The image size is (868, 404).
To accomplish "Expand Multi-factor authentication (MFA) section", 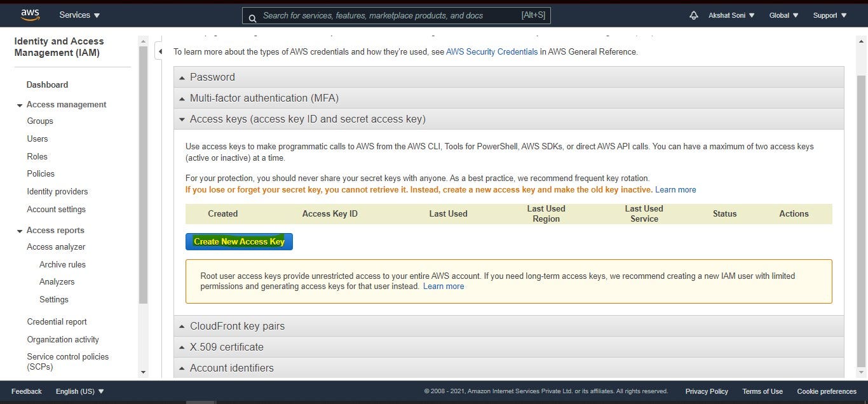I will tap(509, 98).
